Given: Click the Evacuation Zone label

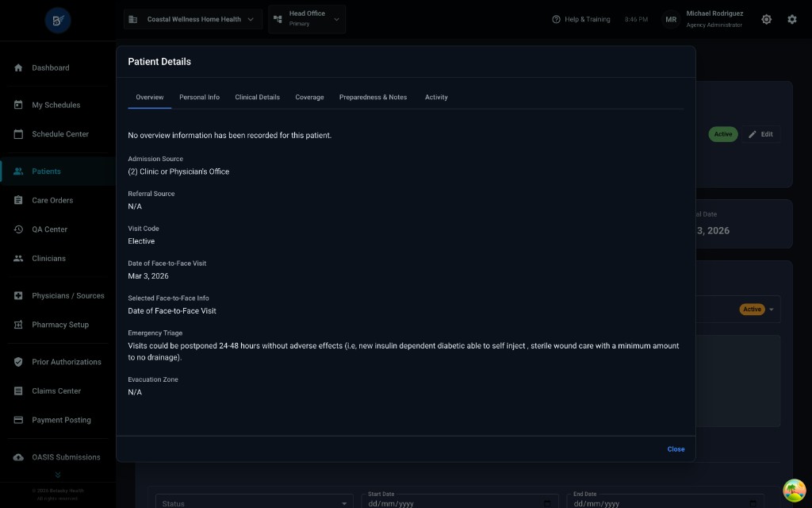Looking at the screenshot, I should (x=153, y=379).
